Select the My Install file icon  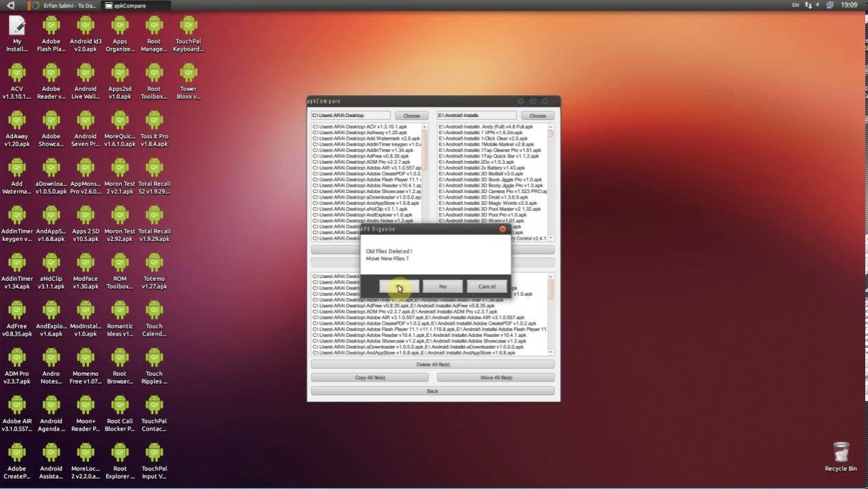tap(17, 34)
